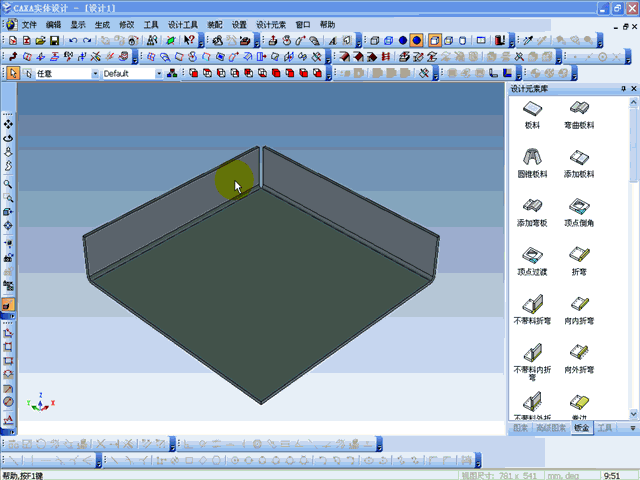Expand the overflow chevron at the far right of the top toolbar

(x=600, y=40)
